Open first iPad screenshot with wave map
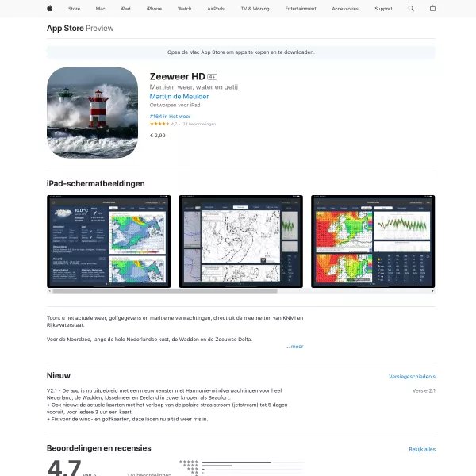The height and width of the screenshot is (476, 476). click(109, 242)
